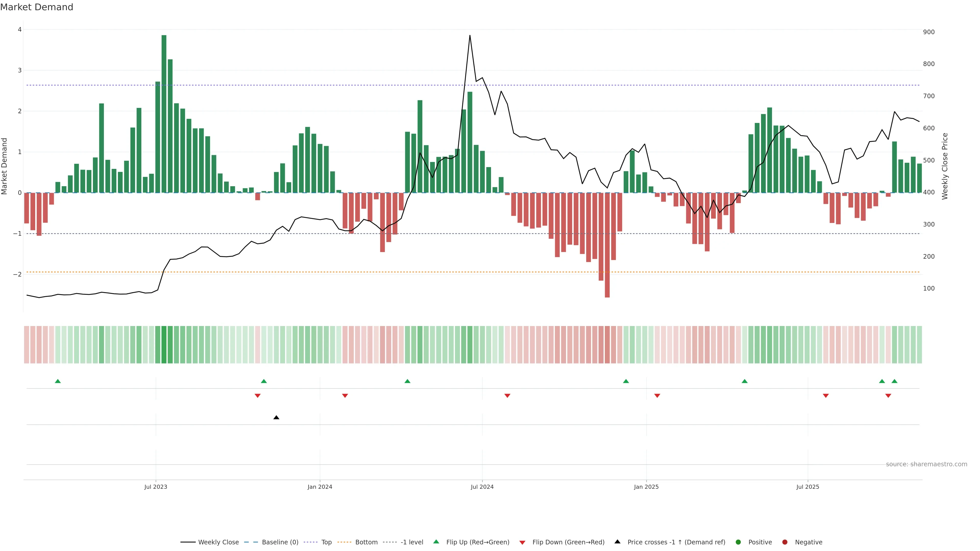Click the Market Demand chart title
The width and height of the screenshot is (980, 551).
[36, 7]
